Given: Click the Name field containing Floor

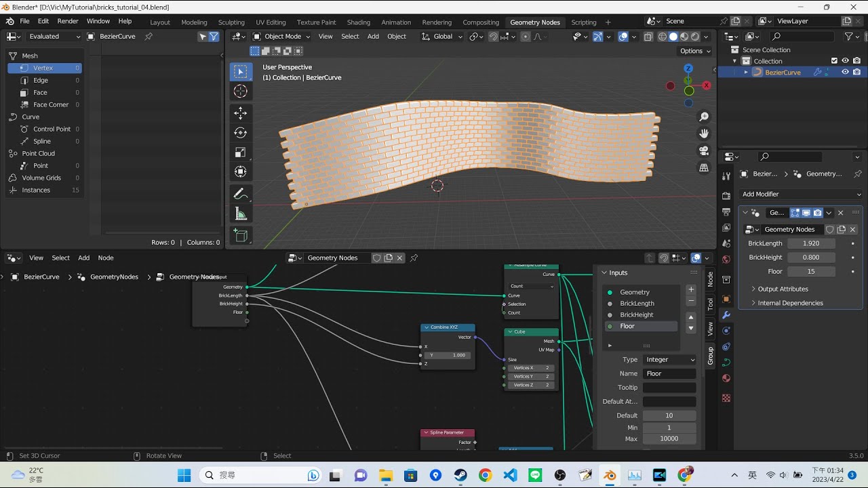Looking at the screenshot, I should [669, 373].
